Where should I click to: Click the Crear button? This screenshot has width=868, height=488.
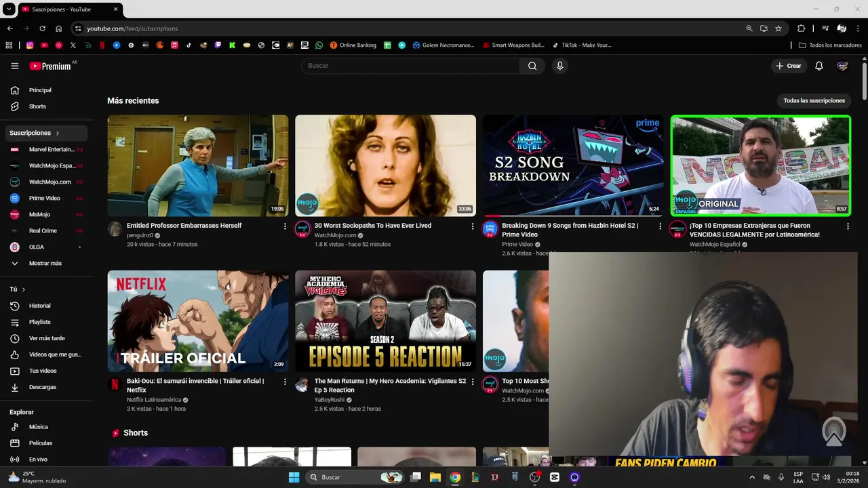click(789, 66)
